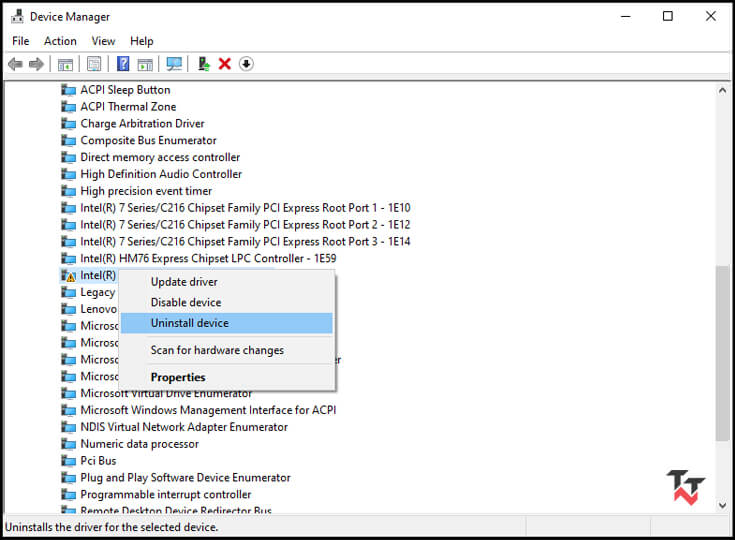This screenshot has height=540, width=735.
Task: Open the Help menu
Action: point(142,41)
